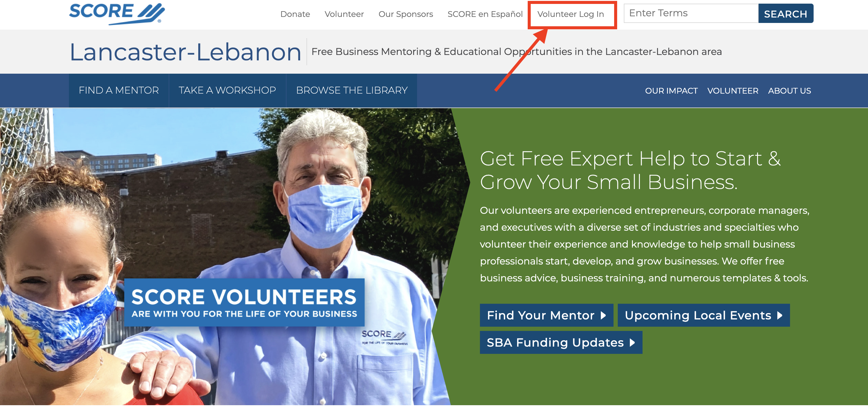This screenshot has width=868, height=407.
Task: Open the Volunteer link in the top bar
Action: (x=344, y=14)
